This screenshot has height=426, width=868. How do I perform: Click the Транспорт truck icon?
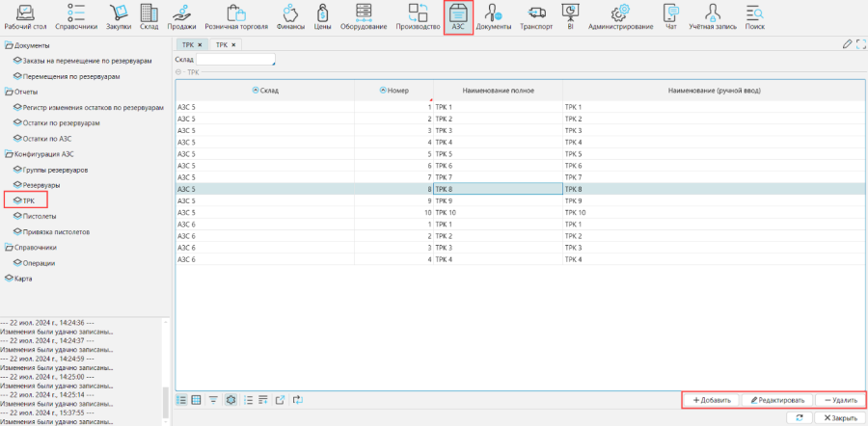click(x=536, y=16)
